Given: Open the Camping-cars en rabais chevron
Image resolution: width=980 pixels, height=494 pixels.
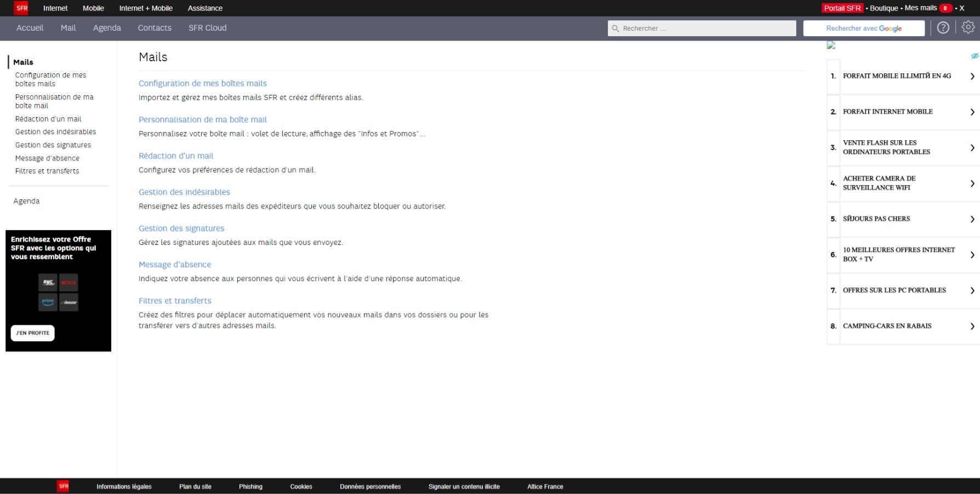Looking at the screenshot, I should tap(972, 326).
